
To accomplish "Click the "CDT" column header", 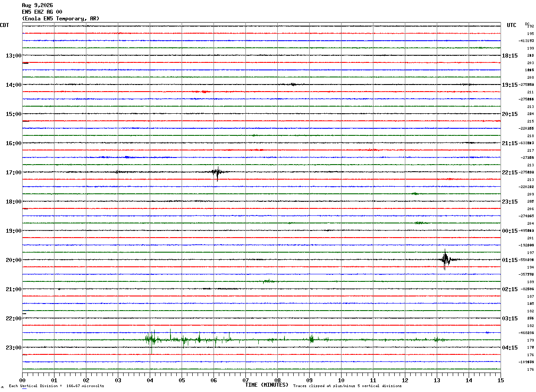I will [x=4, y=25].
